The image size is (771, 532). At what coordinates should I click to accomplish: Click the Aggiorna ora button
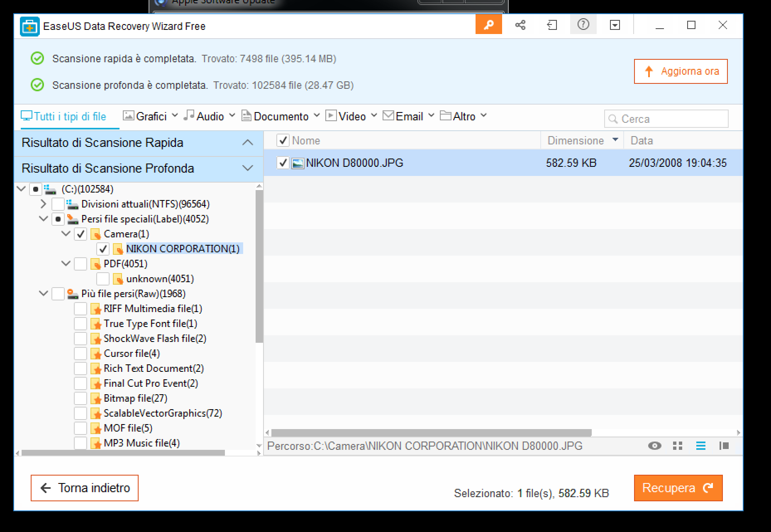click(681, 71)
